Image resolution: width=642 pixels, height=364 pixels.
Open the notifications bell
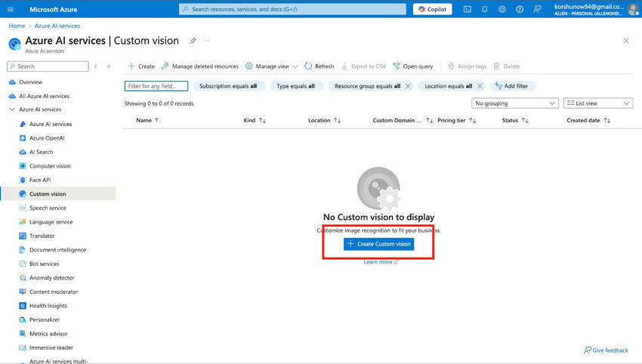pyautogui.click(x=485, y=9)
